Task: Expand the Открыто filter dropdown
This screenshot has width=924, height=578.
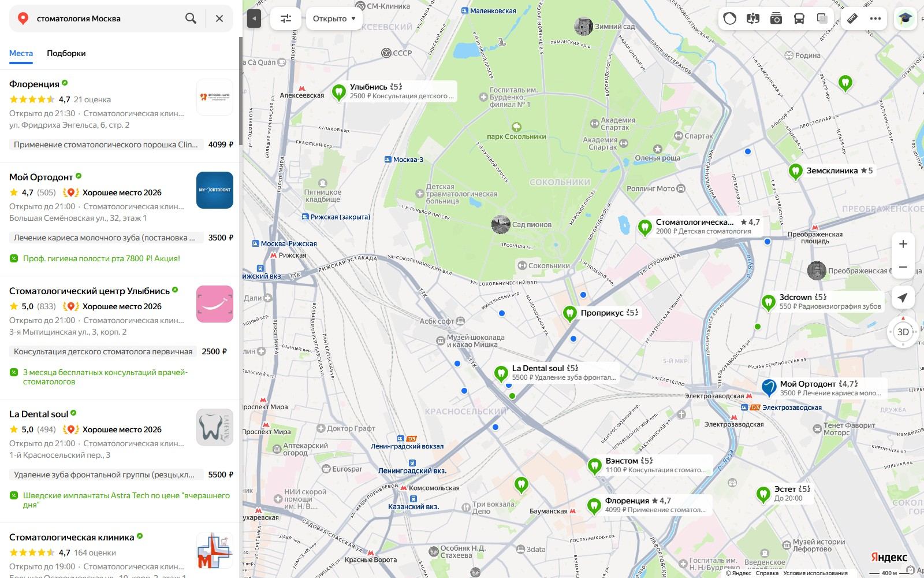Action: (x=334, y=18)
